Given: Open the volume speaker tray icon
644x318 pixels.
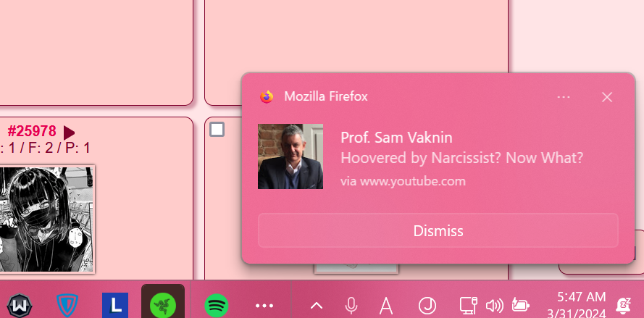Looking at the screenshot, I should pyautogui.click(x=495, y=306).
